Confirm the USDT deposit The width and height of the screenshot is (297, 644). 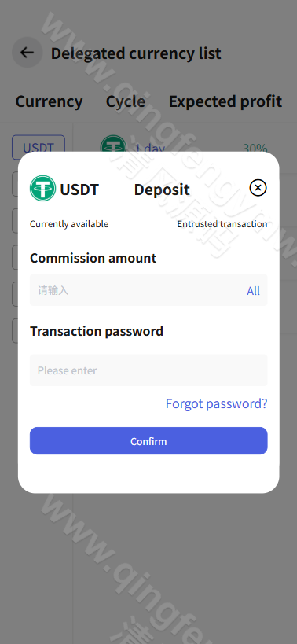148,440
